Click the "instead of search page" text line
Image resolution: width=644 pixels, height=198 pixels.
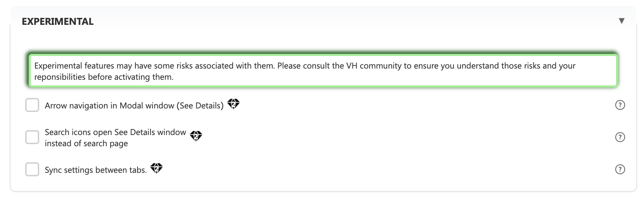86,143
